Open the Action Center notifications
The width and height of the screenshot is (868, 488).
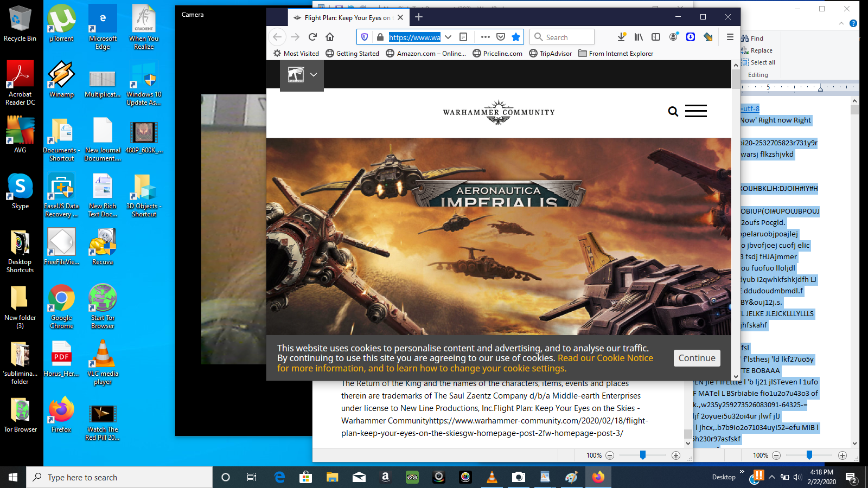pos(851,478)
